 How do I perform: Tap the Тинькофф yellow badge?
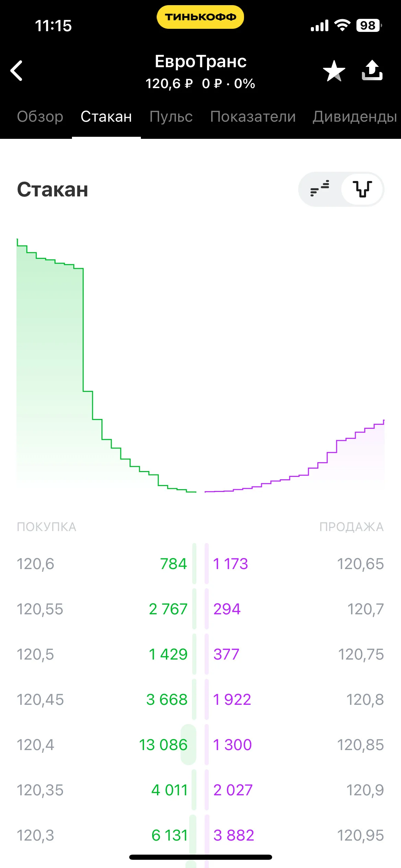(200, 17)
